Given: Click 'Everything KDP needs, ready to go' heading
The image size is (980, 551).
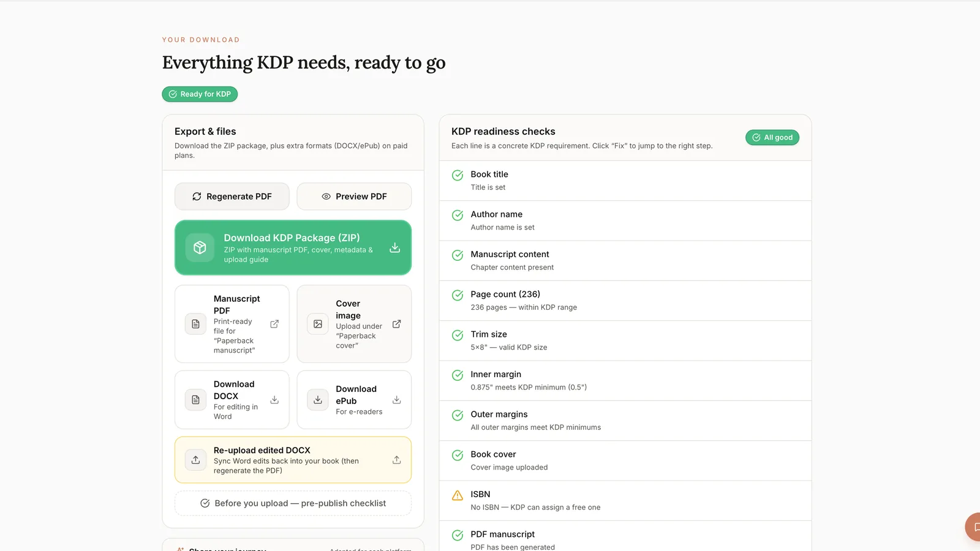Looking at the screenshot, I should pos(304,63).
